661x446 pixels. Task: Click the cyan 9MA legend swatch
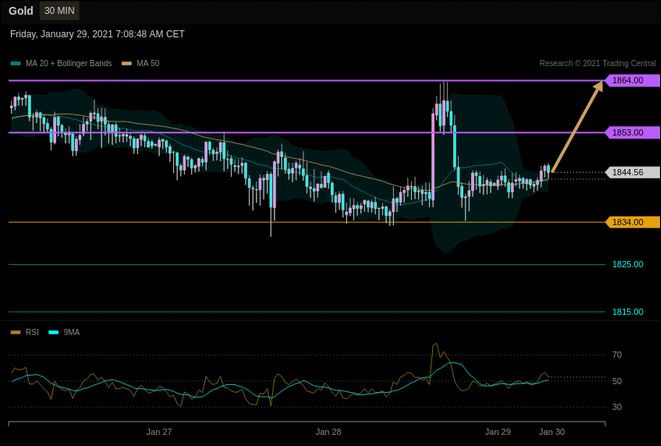click(54, 333)
